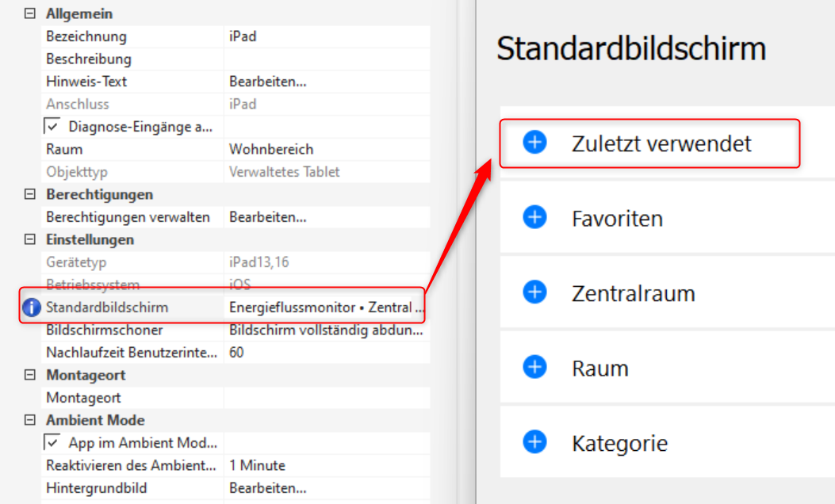Screen dimensions: 835x504
Task: Collapse the Berechtigungen section
Action: coord(30,194)
